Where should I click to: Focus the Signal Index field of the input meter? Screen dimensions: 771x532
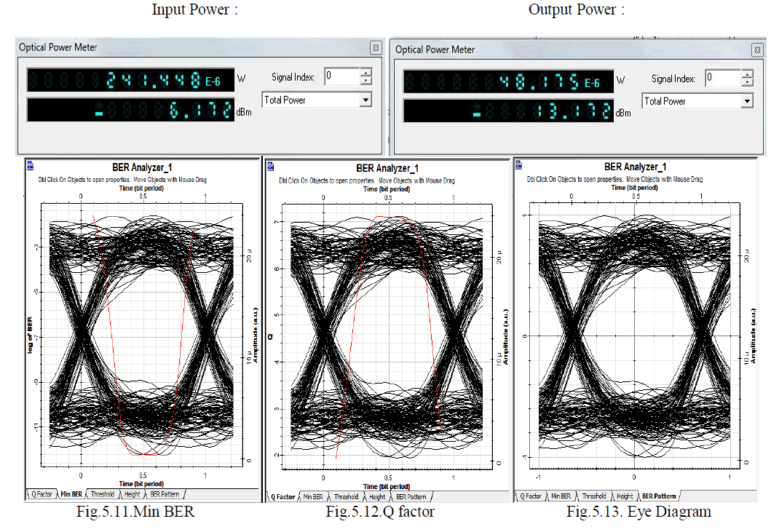(341, 76)
